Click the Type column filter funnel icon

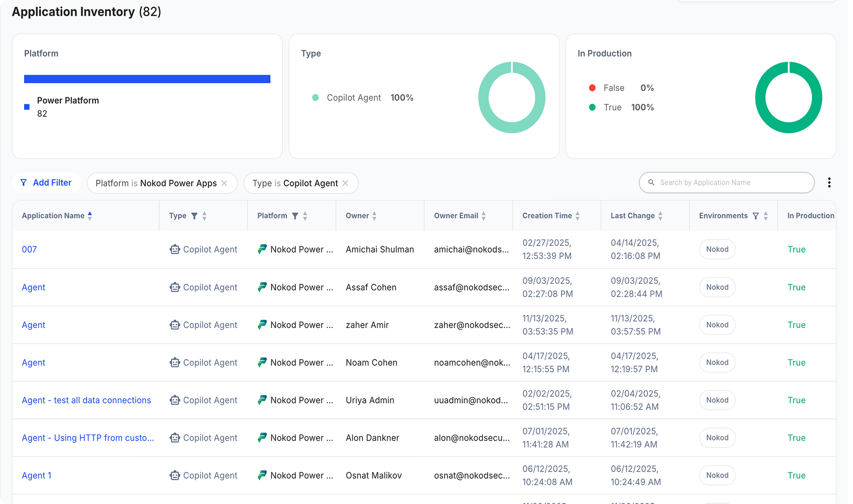tap(194, 216)
